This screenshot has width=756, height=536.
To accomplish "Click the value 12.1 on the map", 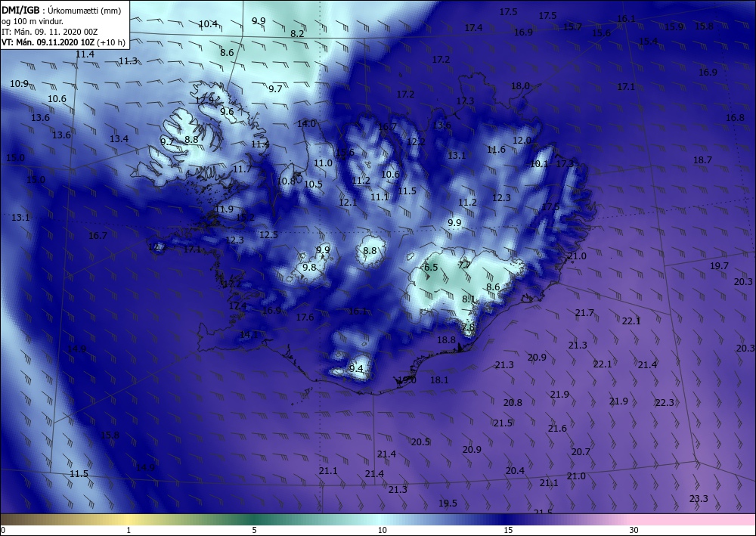I will (348, 202).
